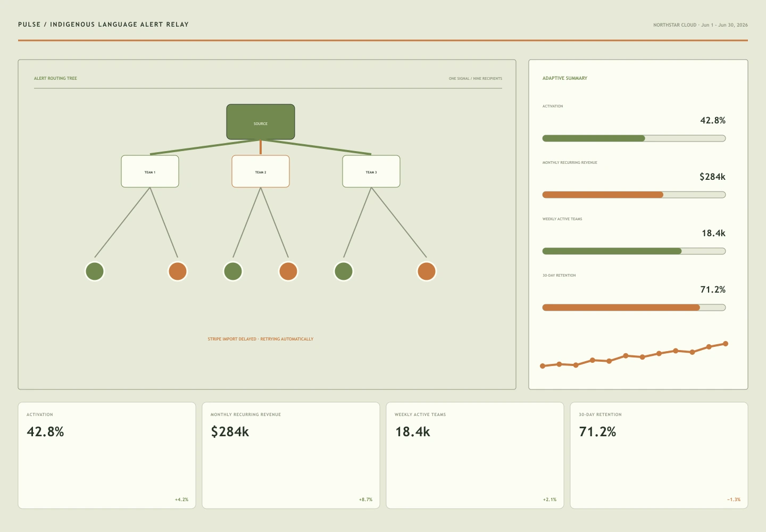Pick the orange recipient circle under TEAM 3
This screenshot has width=766, height=532.
pyautogui.click(x=427, y=271)
